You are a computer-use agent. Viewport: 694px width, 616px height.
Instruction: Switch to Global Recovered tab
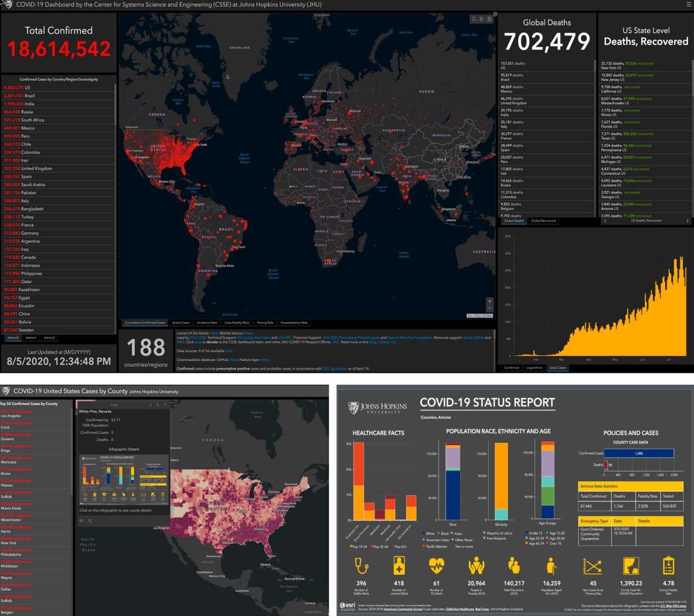click(543, 221)
